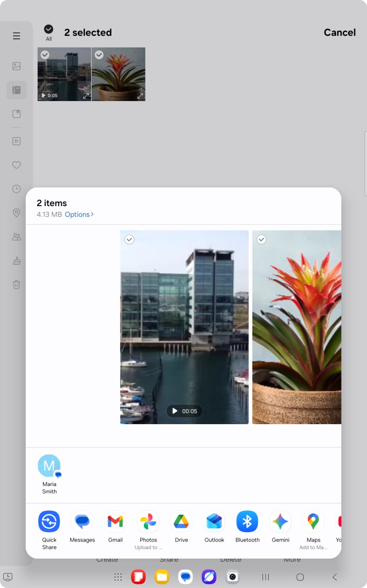Expand plant thumbnail to full view

[140, 96]
